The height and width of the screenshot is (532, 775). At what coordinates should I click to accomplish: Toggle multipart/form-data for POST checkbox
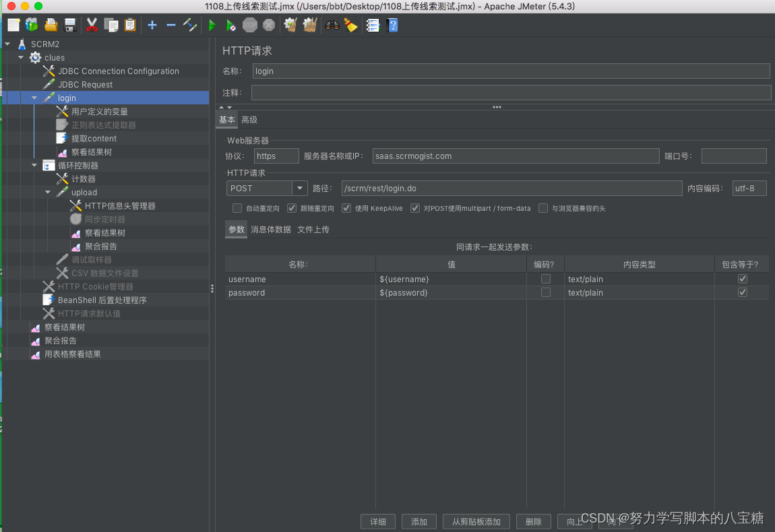pyautogui.click(x=415, y=208)
